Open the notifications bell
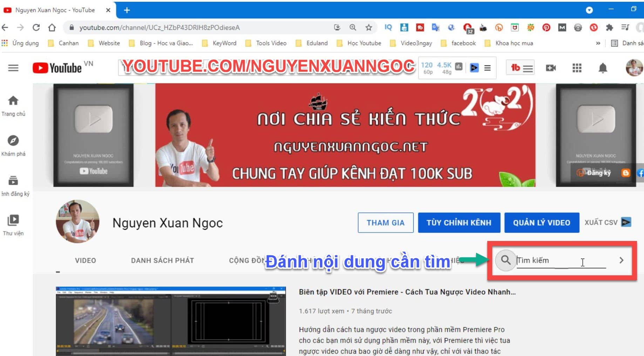The image size is (644, 356). [603, 68]
